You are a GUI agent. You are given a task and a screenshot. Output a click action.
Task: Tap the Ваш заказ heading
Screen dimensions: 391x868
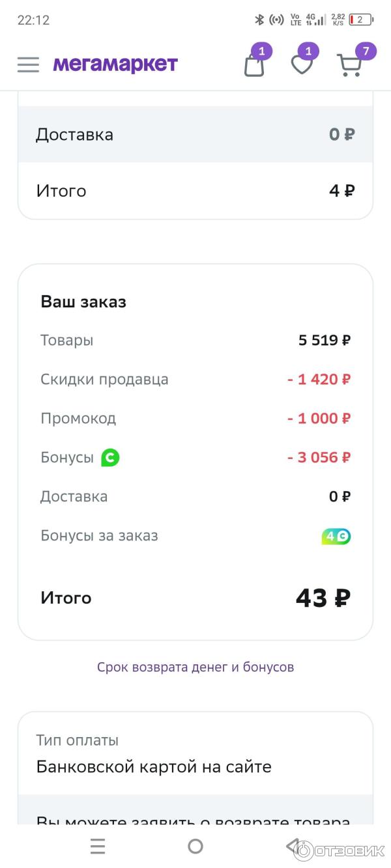(83, 302)
